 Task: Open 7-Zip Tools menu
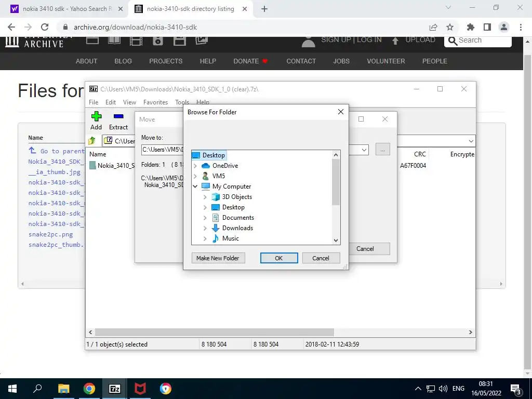tap(182, 102)
